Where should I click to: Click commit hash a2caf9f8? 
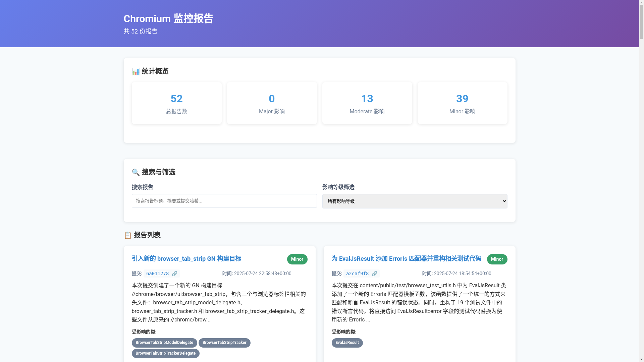pos(357,274)
